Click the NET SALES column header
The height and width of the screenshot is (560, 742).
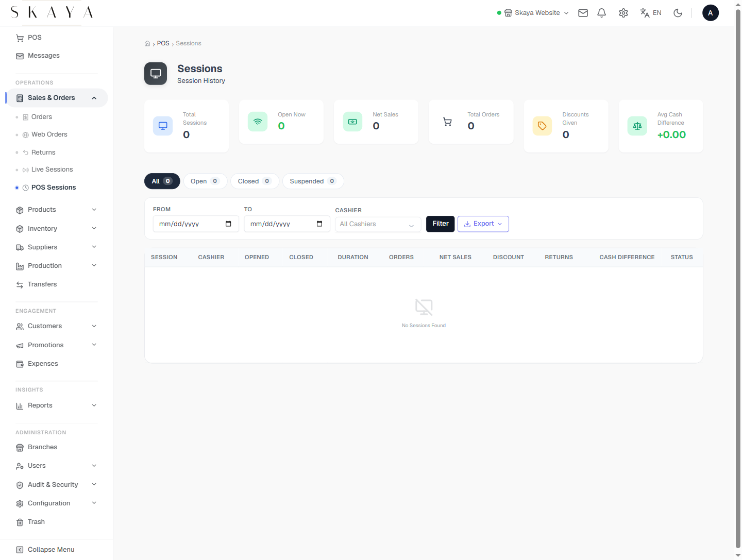[x=456, y=257]
